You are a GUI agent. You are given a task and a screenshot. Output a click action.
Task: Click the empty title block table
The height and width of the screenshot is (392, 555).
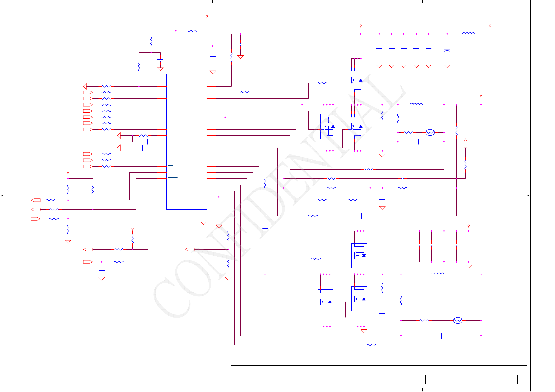coord(379,373)
